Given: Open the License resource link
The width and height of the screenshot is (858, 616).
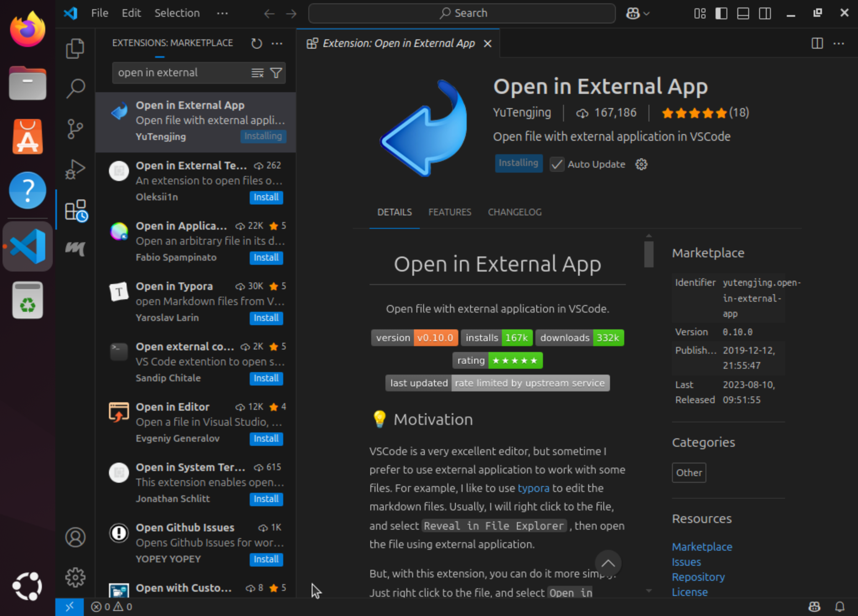Looking at the screenshot, I should 690,592.
